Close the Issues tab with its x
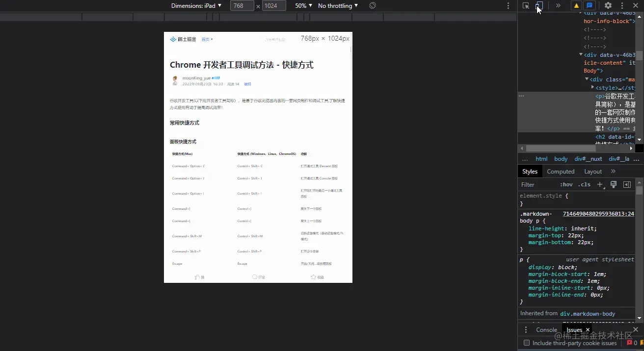Screen dimensions: 644x351 [587, 330]
